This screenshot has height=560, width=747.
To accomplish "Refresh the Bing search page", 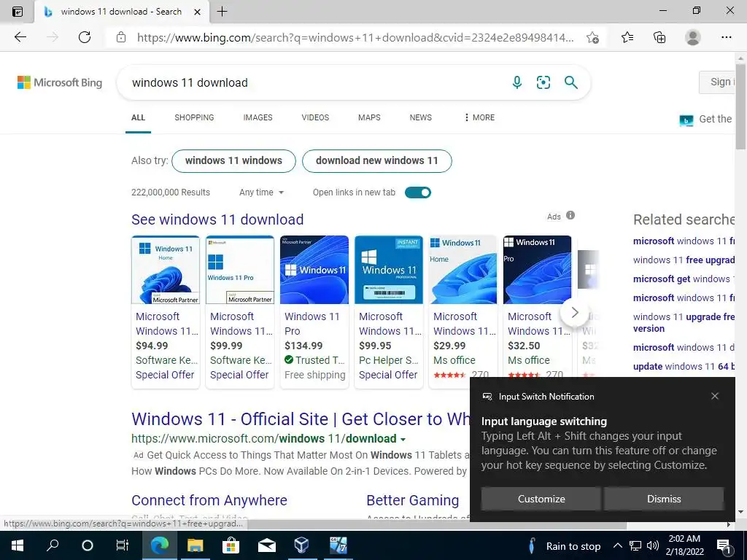I will pyautogui.click(x=85, y=37).
